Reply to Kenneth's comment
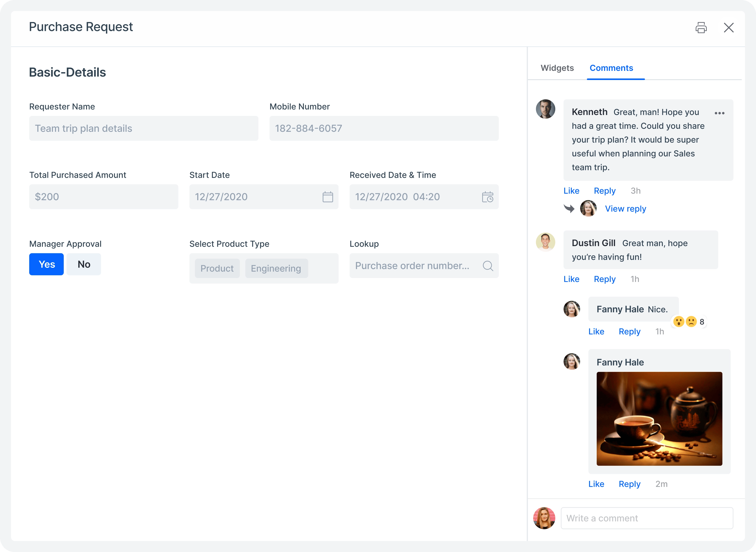The width and height of the screenshot is (756, 552). pyautogui.click(x=605, y=191)
